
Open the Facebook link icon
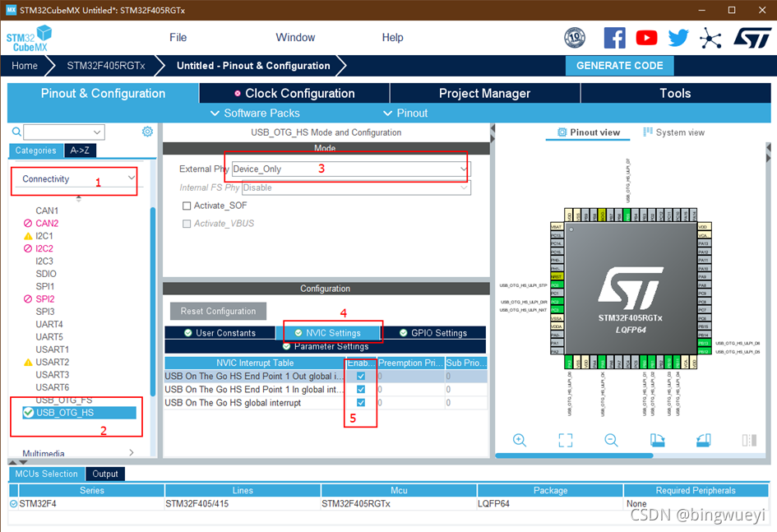coord(614,38)
